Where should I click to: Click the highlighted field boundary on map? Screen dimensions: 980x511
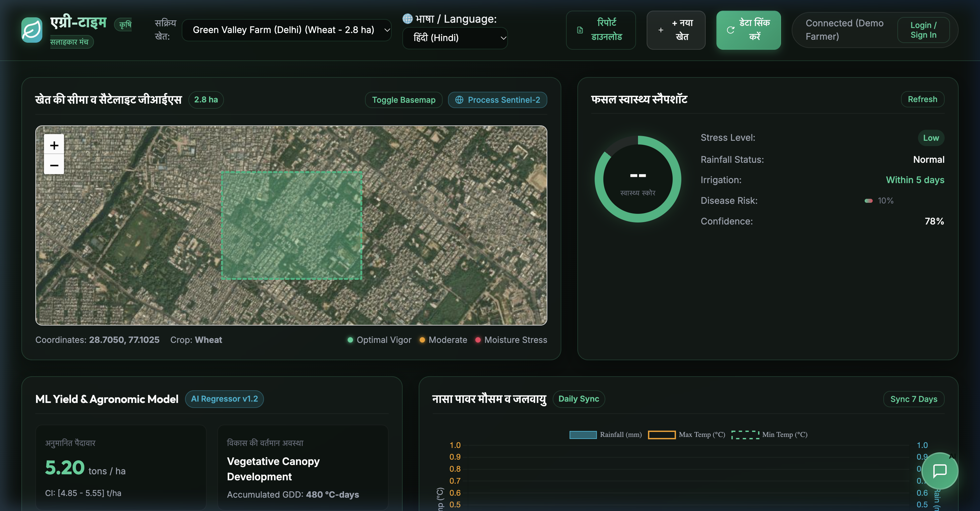point(291,225)
